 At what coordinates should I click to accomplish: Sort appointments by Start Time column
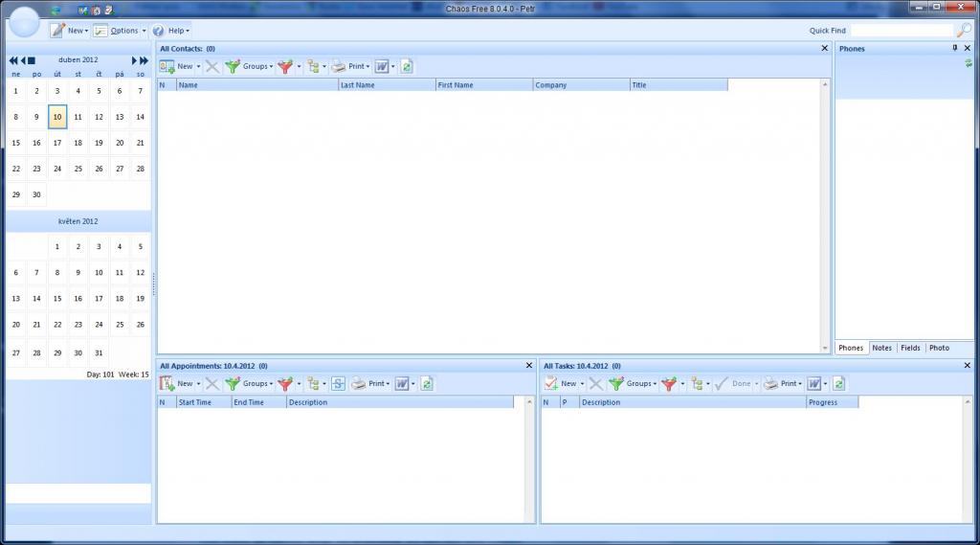click(x=204, y=402)
